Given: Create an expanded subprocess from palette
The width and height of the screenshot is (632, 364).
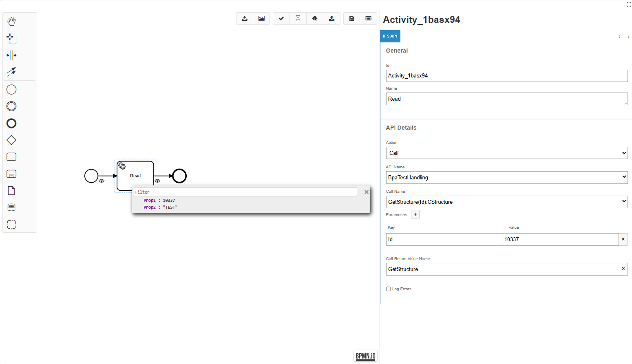Looking at the screenshot, I should pyautogui.click(x=11, y=174).
